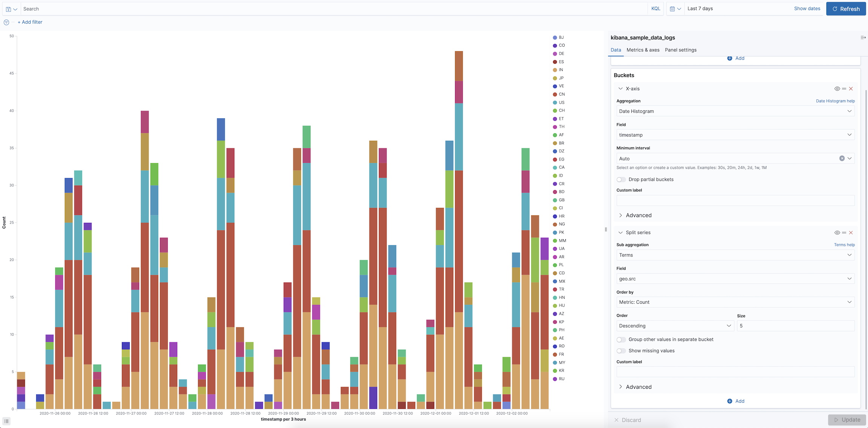Open the Aggregation dropdown showing Date Histogram
This screenshot has height=428, width=868.
(735, 111)
